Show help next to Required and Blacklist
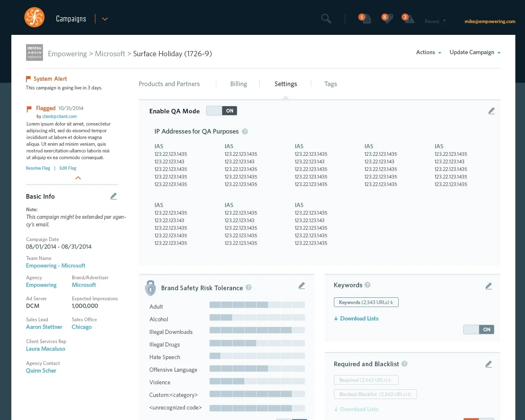This screenshot has width=525, height=420. click(404, 364)
